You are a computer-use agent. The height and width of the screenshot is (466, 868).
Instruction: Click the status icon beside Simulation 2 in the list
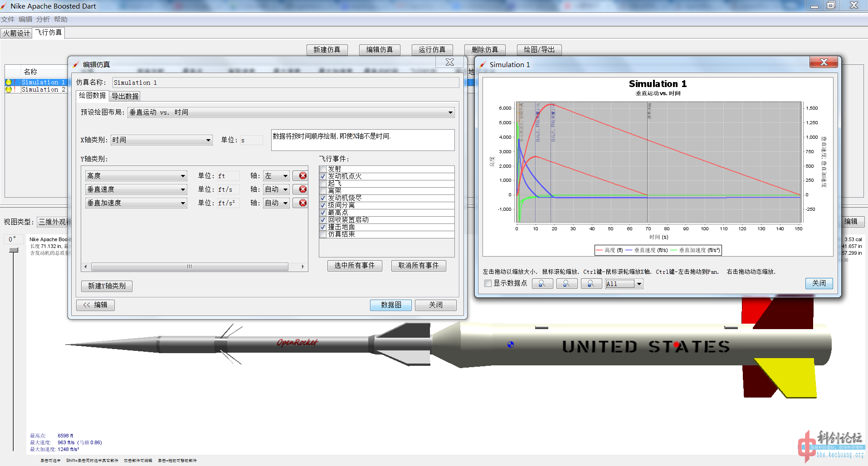[9, 89]
